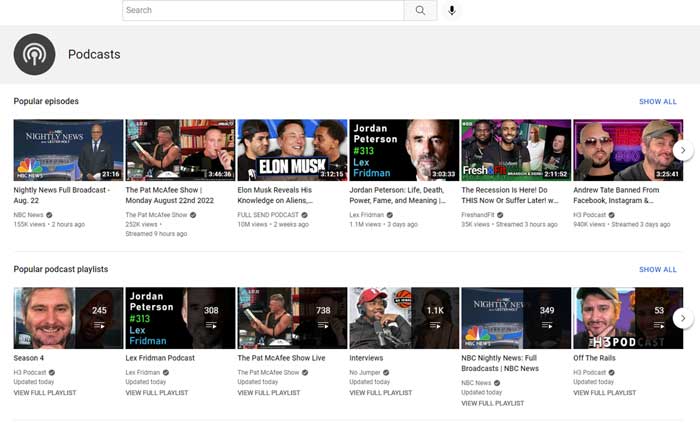Activate voice search microphone icon
Viewport: 700px width, 427px height.
pos(452,10)
